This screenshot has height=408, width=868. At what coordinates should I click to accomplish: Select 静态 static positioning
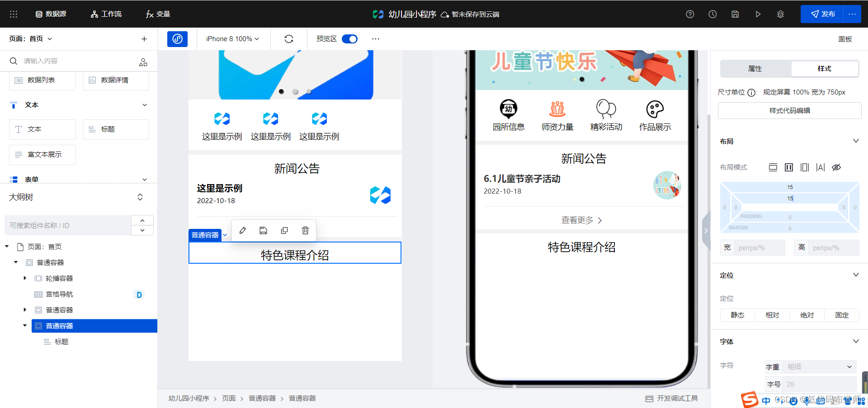pyautogui.click(x=737, y=315)
